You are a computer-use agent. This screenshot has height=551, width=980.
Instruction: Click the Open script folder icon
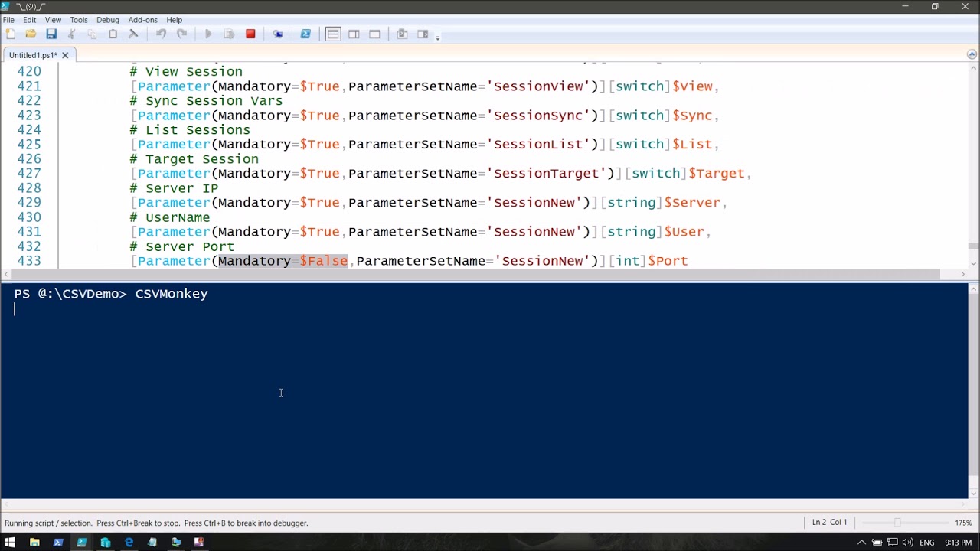tap(31, 34)
